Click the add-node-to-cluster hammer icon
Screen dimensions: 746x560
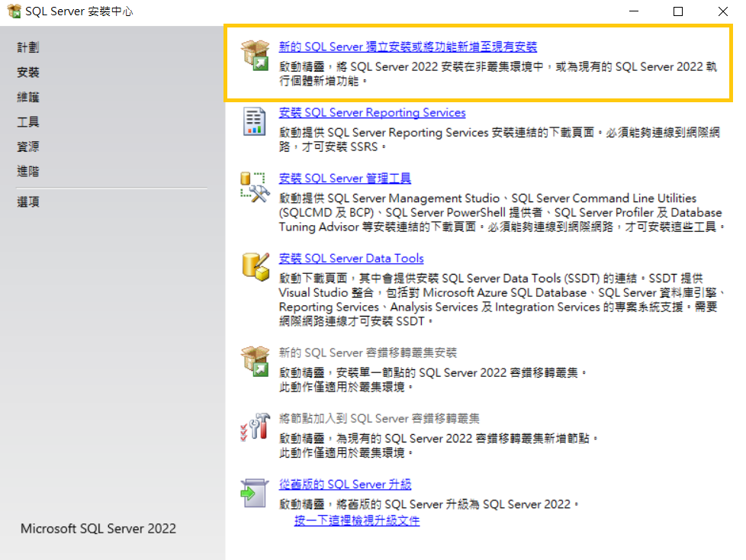[255, 426]
